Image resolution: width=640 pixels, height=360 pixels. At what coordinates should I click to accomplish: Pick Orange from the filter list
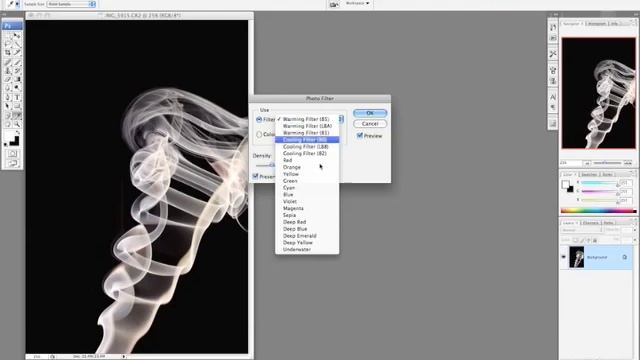point(307,167)
